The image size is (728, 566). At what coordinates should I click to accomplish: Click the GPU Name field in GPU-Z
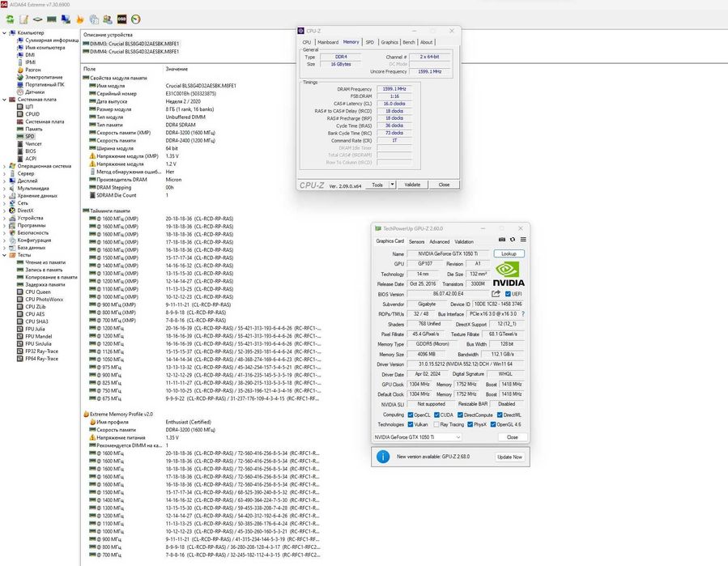click(x=448, y=253)
